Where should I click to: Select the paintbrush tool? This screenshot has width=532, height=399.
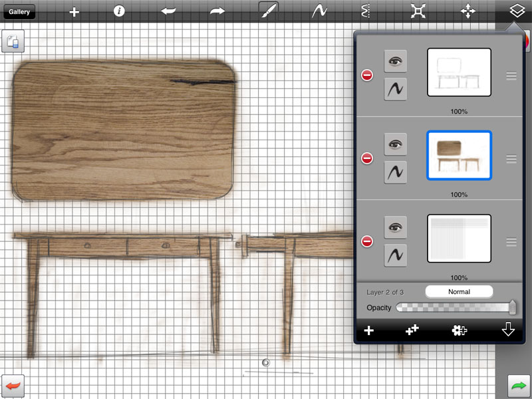[269, 11]
